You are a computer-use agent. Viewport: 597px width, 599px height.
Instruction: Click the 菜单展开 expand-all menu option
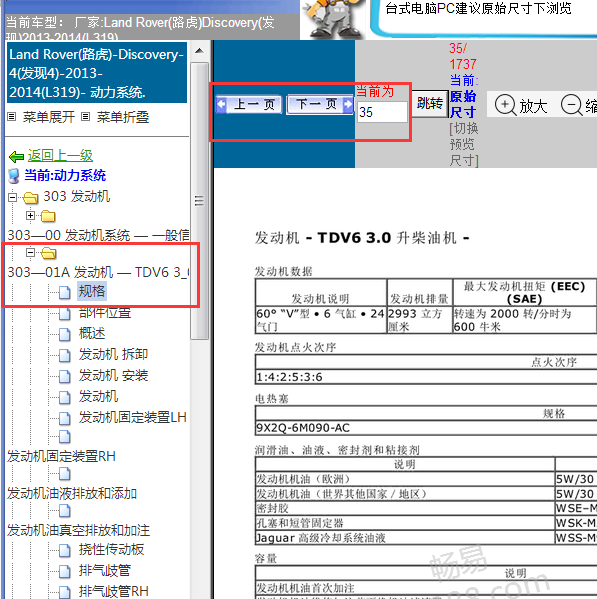tap(49, 117)
